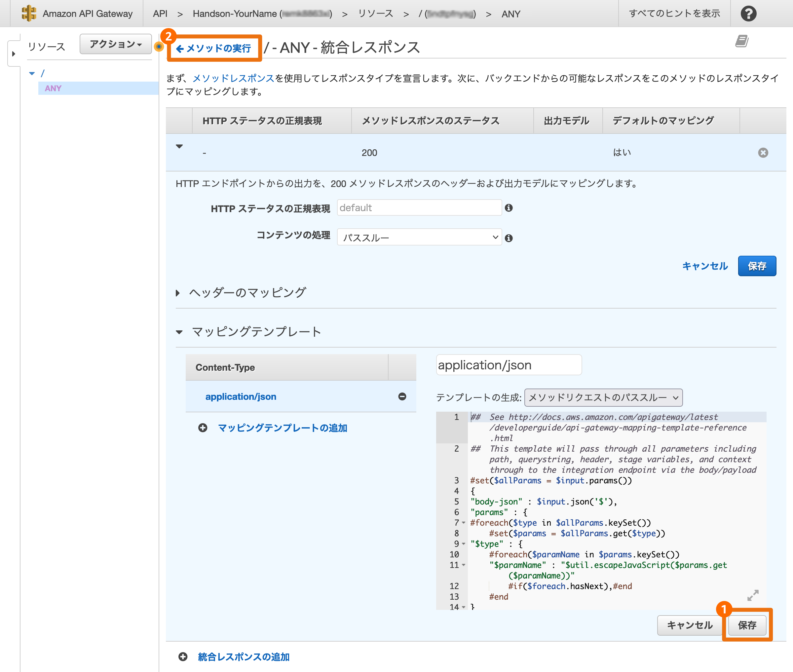Image resolution: width=793 pixels, height=672 pixels.
Task: Click the 200 method response status cell
Action: click(x=369, y=153)
